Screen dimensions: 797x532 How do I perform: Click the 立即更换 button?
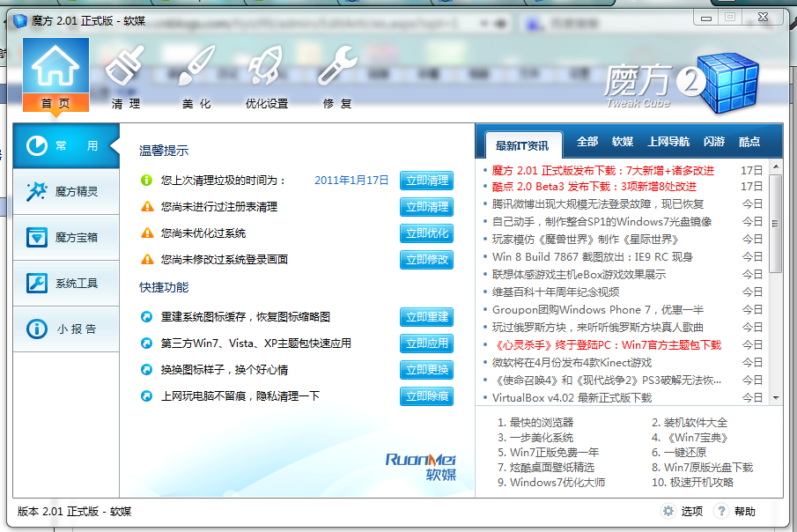[426, 370]
